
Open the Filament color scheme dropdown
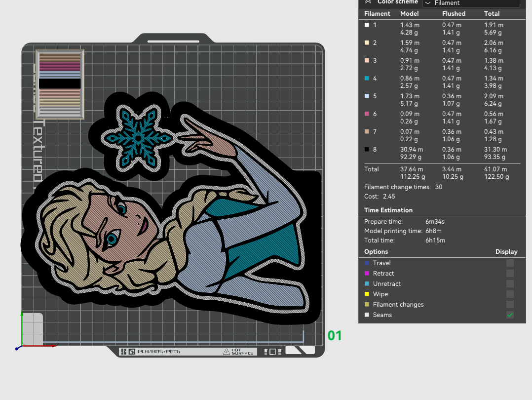pos(471,3)
